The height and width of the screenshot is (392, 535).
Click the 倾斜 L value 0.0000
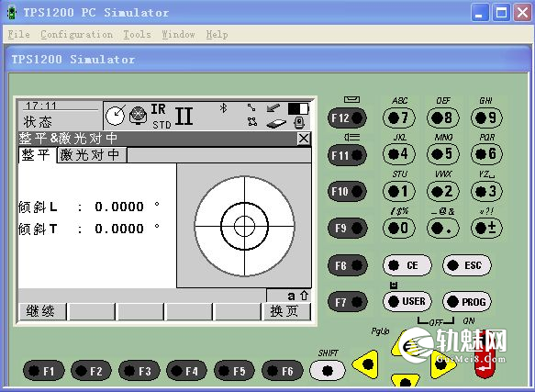tap(119, 207)
